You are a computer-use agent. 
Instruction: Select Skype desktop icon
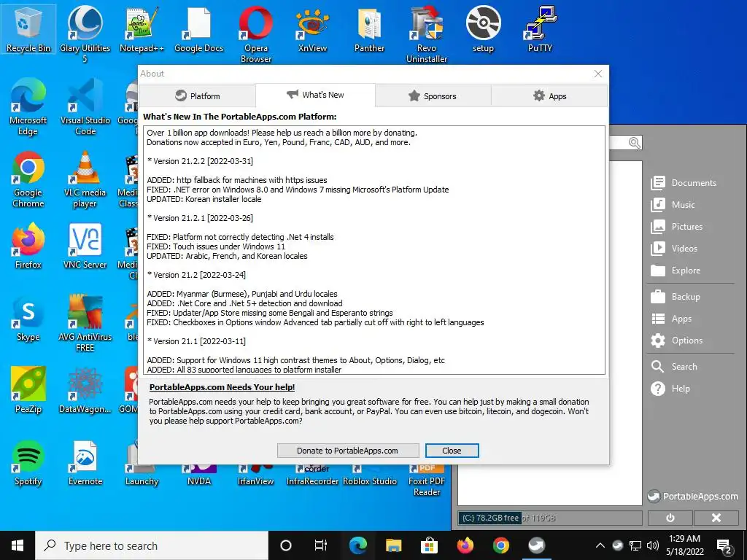coord(28,319)
